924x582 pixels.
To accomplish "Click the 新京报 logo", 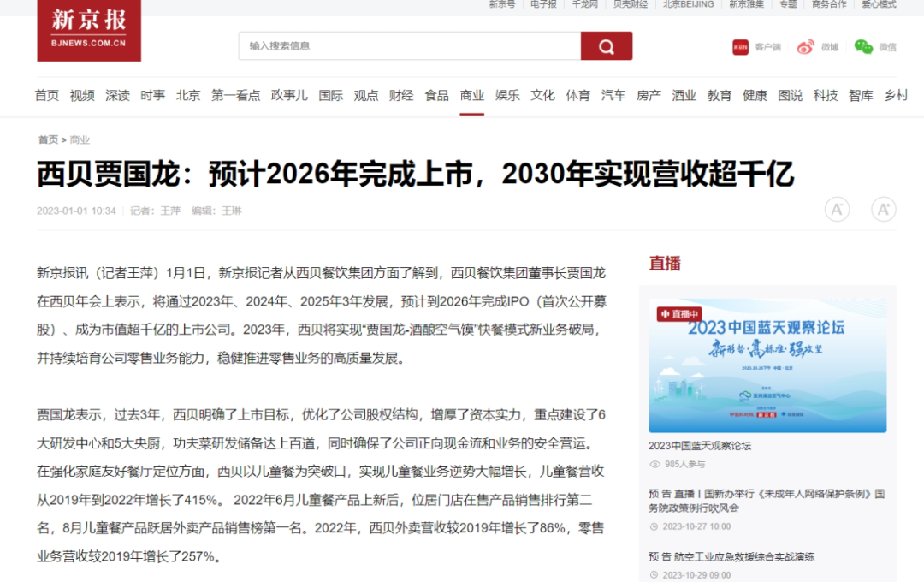I will pos(89,29).
